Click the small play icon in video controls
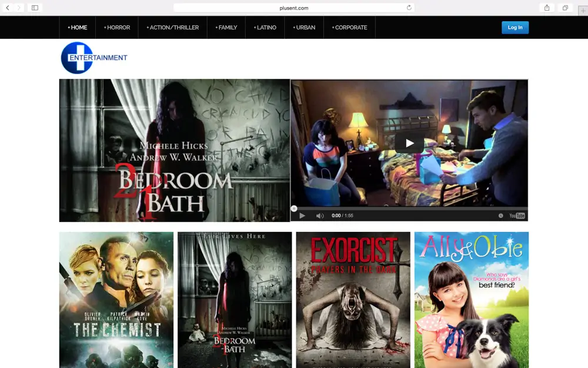The height and width of the screenshot is (368, 588). coord(302,216)
